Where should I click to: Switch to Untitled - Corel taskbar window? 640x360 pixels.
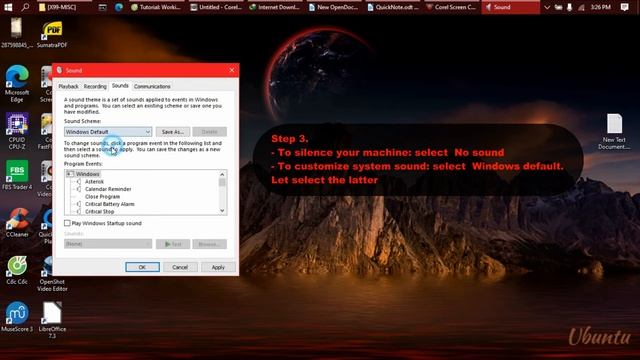[216, 7]
